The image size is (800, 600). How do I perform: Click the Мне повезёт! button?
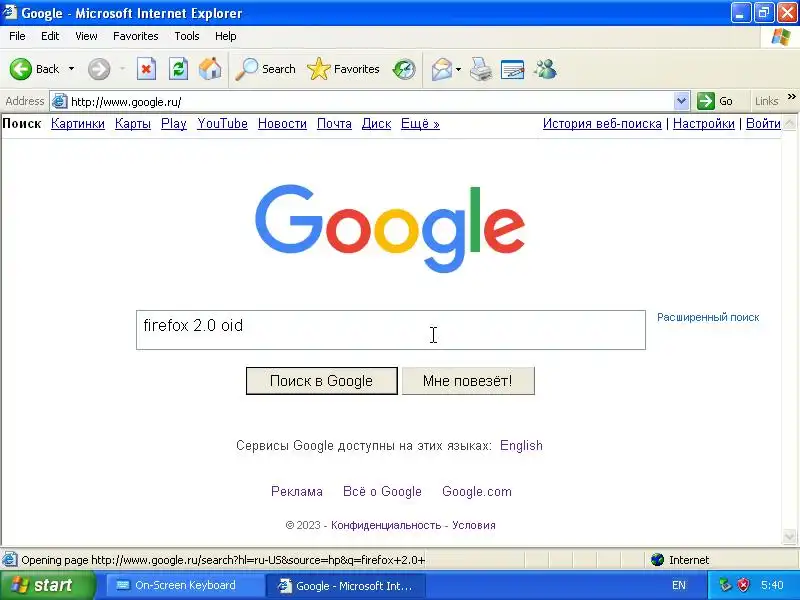pyautogui.click(x=468, y=381)
